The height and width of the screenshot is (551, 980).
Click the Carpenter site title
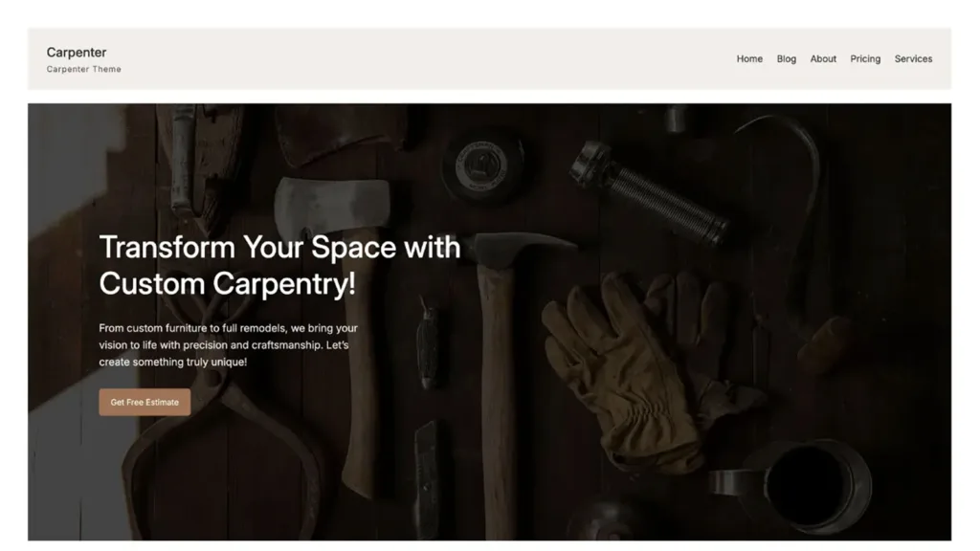pos(77,53)
